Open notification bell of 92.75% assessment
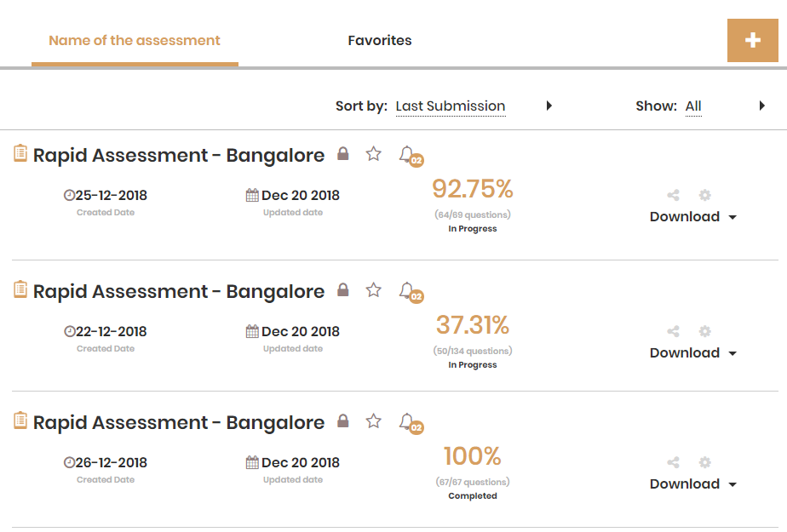This screenshot has height=532, width=787. click(411, 156)
